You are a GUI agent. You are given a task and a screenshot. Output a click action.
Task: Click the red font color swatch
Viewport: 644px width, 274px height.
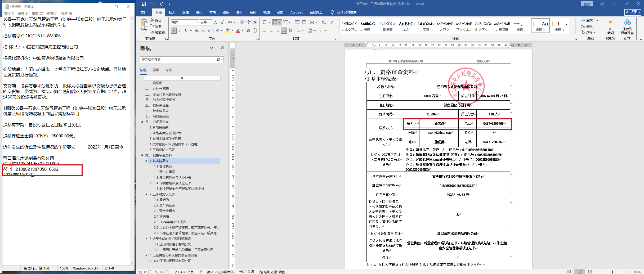[238, 31]
